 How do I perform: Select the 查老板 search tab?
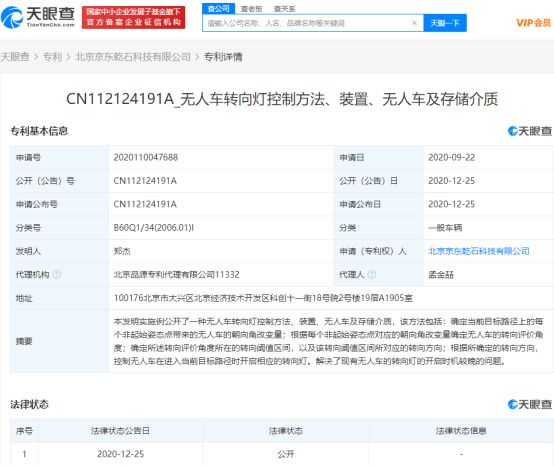pos(252,9)
